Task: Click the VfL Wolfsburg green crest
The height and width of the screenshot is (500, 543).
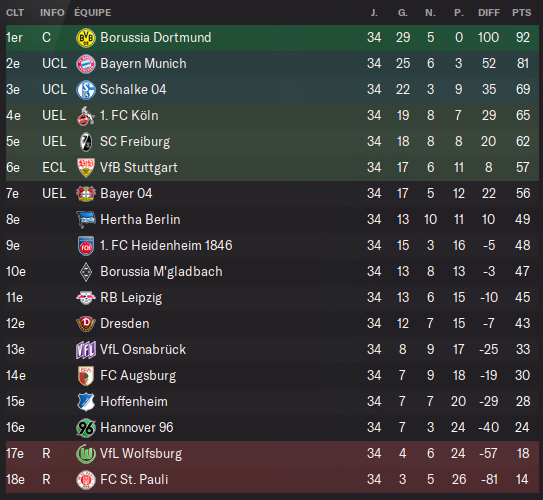Action: pyautogui.click(x=86, y=454)
